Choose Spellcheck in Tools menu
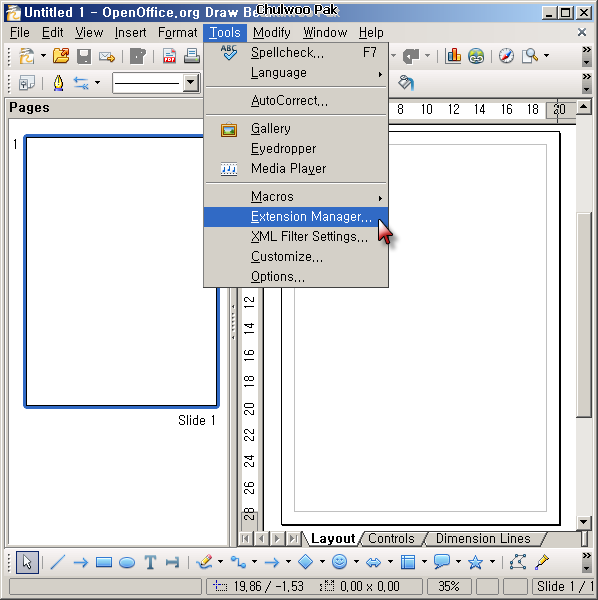 pos(296,53)
